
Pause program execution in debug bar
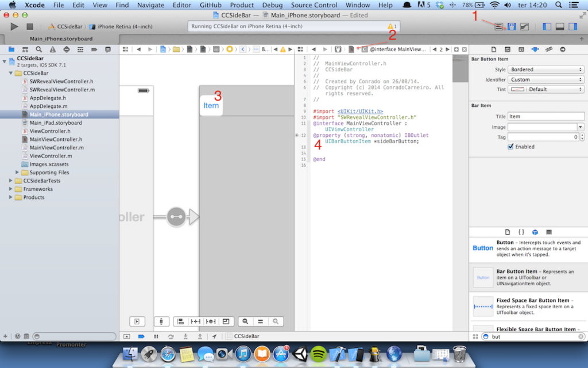pyautogui.click(x=156, y=336)
